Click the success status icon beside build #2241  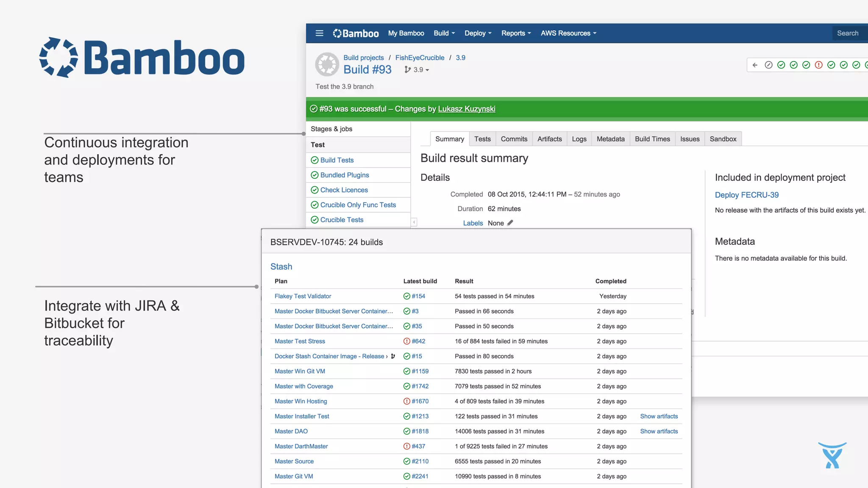point(406,476)
